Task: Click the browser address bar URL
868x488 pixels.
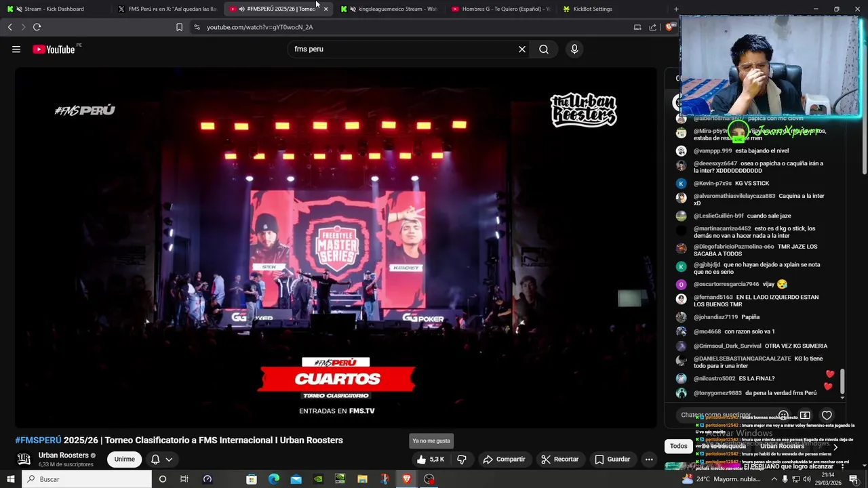Action: 260,27
